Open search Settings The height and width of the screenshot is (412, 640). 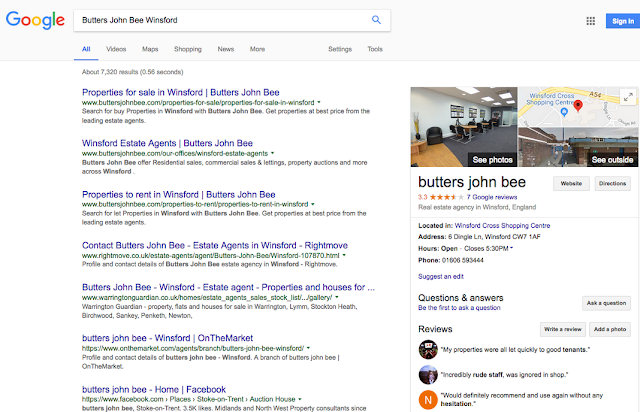[340, 49]
